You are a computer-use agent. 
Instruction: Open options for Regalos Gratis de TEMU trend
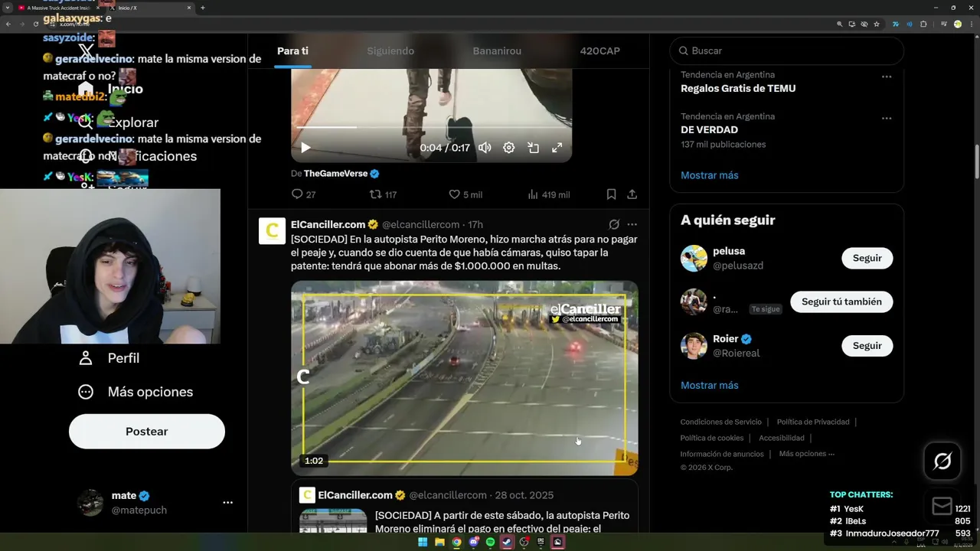(x=887, y=77)
